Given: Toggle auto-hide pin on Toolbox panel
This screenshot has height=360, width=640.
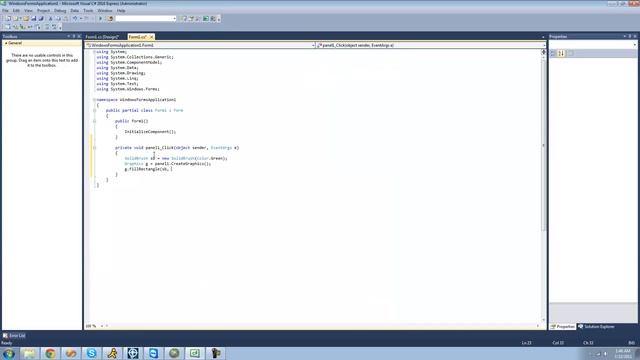Looking at the screenshot, I should [74, 36].
